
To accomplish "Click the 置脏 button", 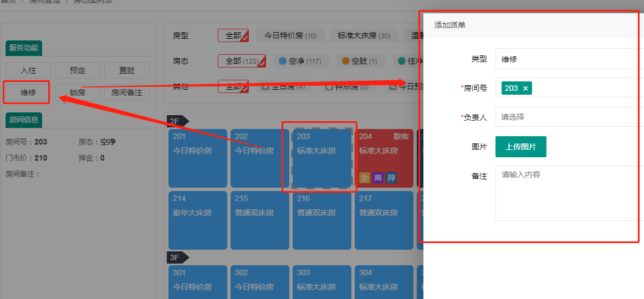I will click(x=127, y=70).
